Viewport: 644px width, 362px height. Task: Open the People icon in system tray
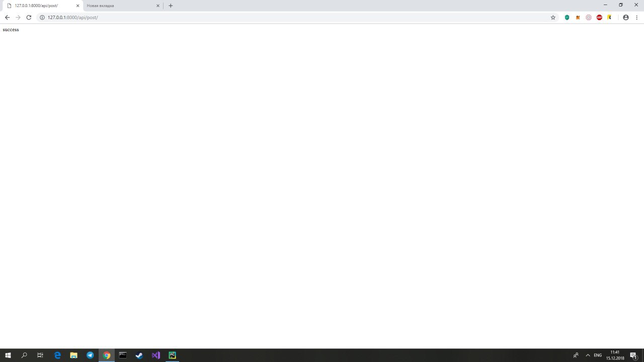tap(576, 355)
